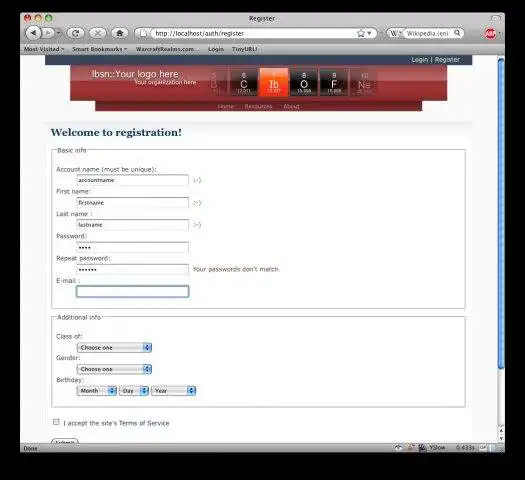This screenshot has height=480, width=525.
Task: Click the Password input field
Action: [133, 247]
